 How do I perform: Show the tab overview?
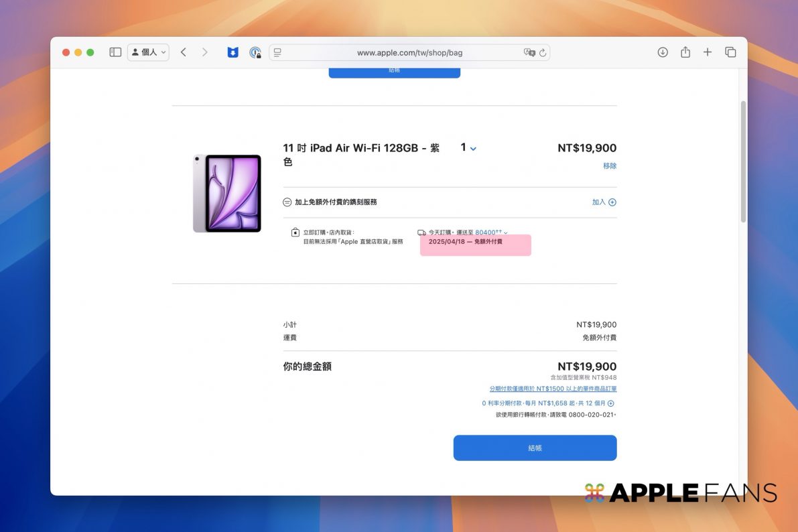(730, 52)
